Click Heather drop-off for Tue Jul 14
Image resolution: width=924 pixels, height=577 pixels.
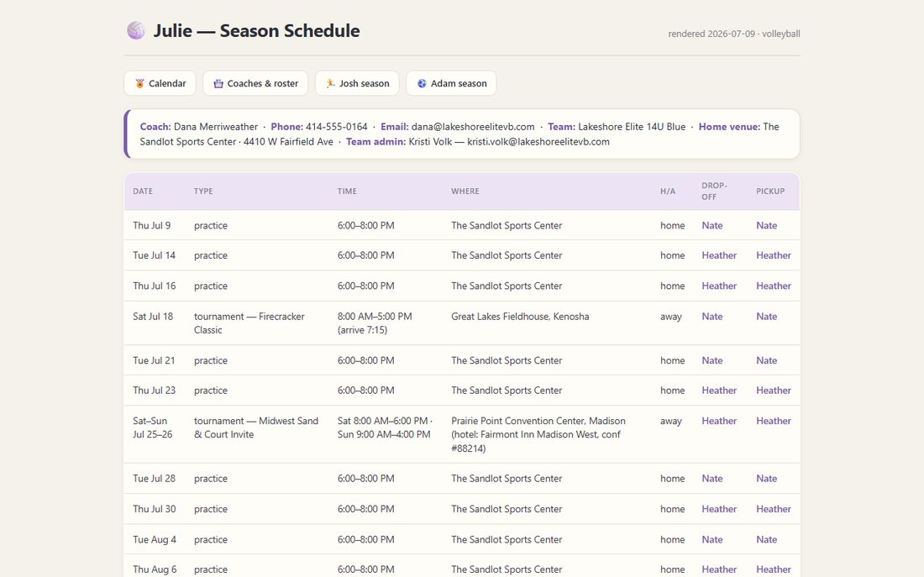tap(719, 255)
